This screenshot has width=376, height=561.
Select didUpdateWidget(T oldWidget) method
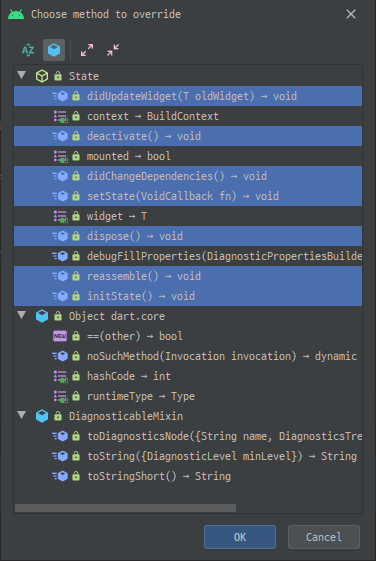click(188, 96)
